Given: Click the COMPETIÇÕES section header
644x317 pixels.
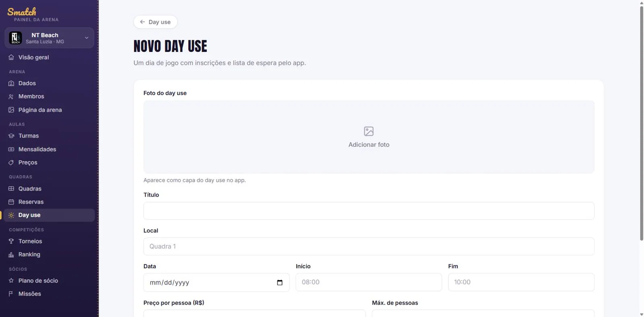Looking at the screenshot, I should point(27,230).
